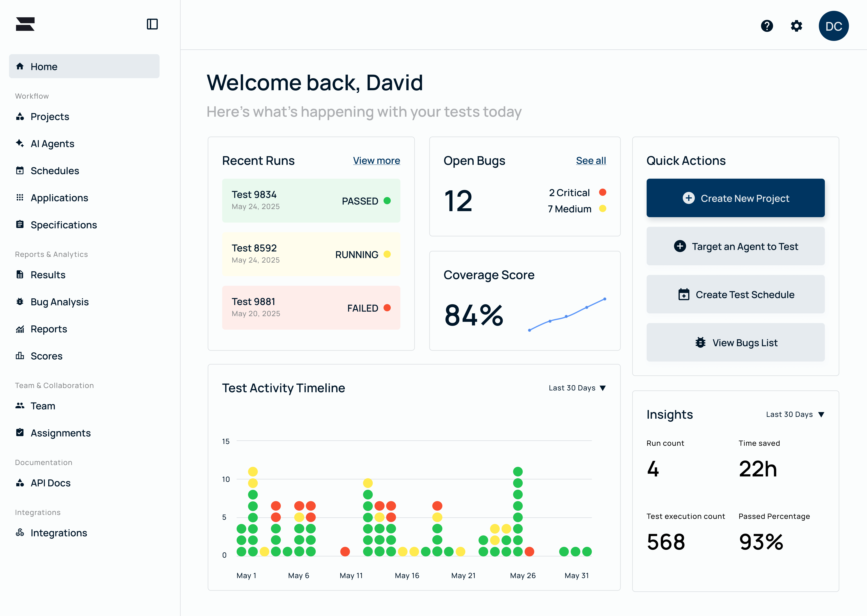This screenshot has height=616, width=867.
Task: Collapse the sidebar panel toggle icon
Action: coord(152,24)
